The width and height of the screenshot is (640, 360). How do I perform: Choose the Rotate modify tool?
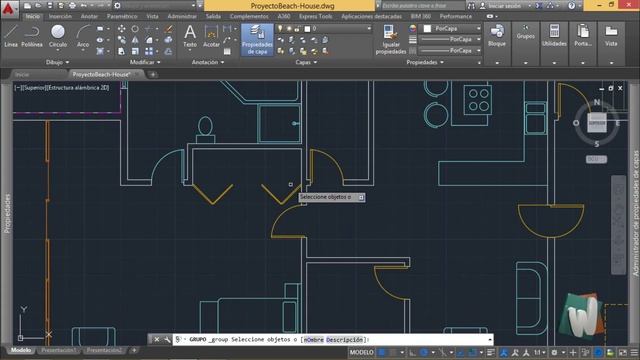(x=135, y=29)
